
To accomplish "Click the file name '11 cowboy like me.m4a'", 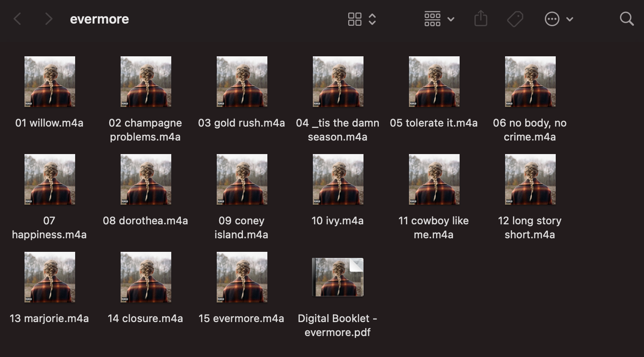I will point(434,228).
